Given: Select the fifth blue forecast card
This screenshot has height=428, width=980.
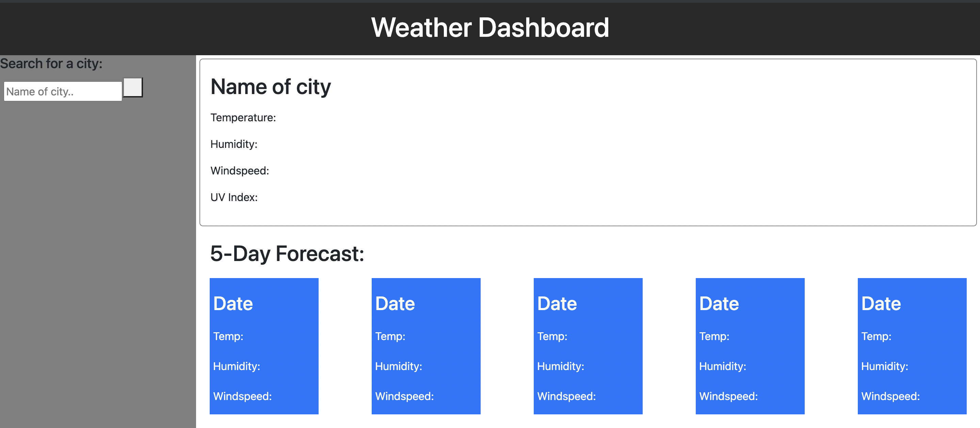Looking at the screenshot, I should coord(912,346).
